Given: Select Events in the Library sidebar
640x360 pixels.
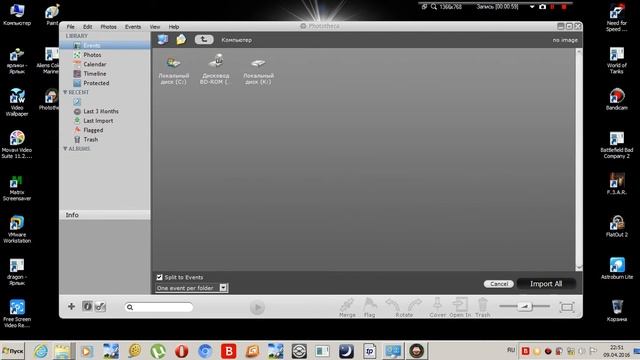Looking at the screenshot, I should click(x=105, y=45).
